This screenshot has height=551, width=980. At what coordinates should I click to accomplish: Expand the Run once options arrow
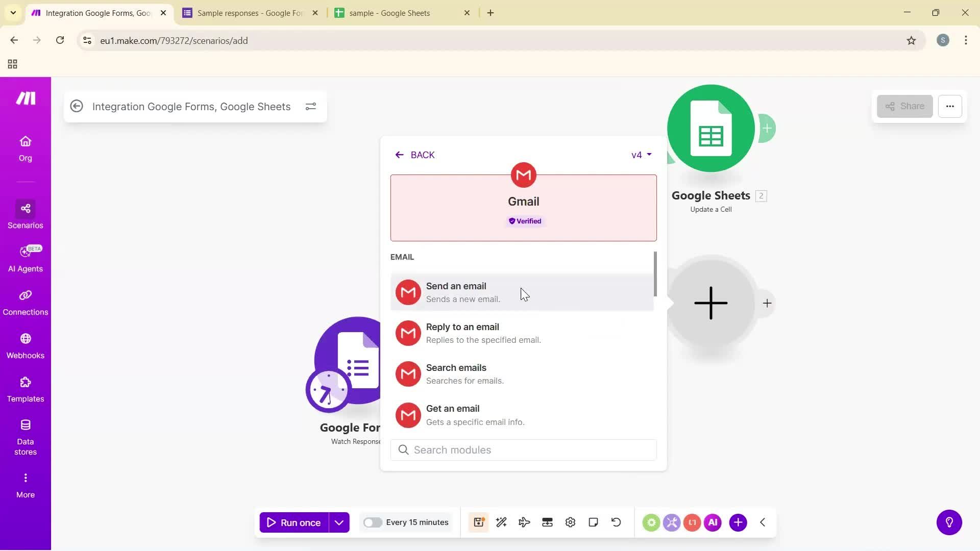pos(339,522)
